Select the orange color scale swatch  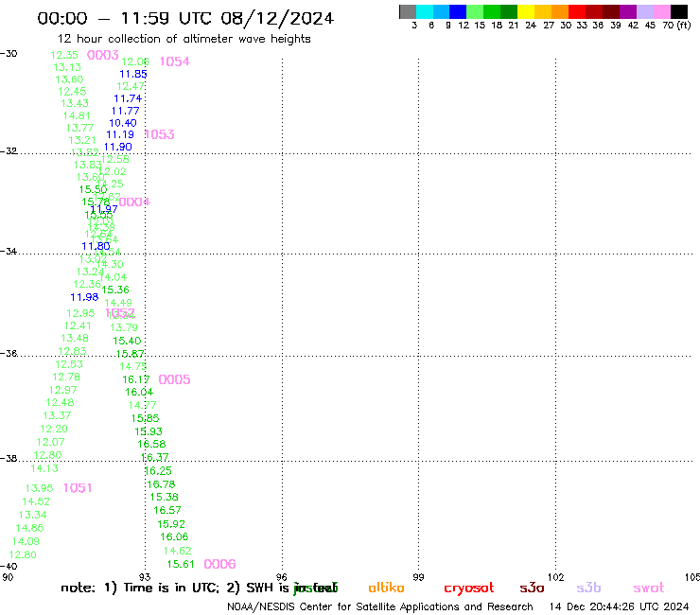click(560, 11)
